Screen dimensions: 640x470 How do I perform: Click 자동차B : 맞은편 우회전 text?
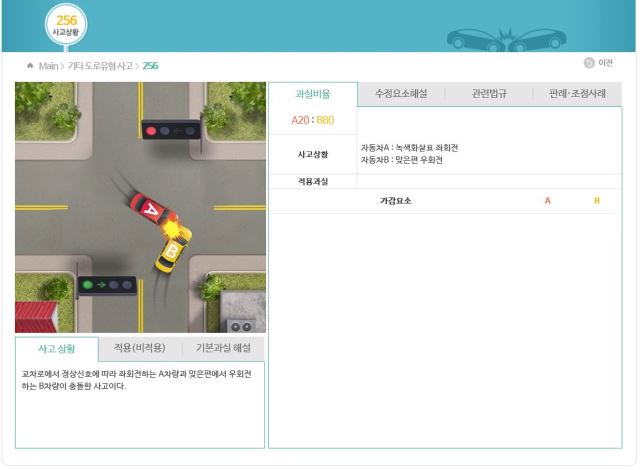[x=402, y=160]
